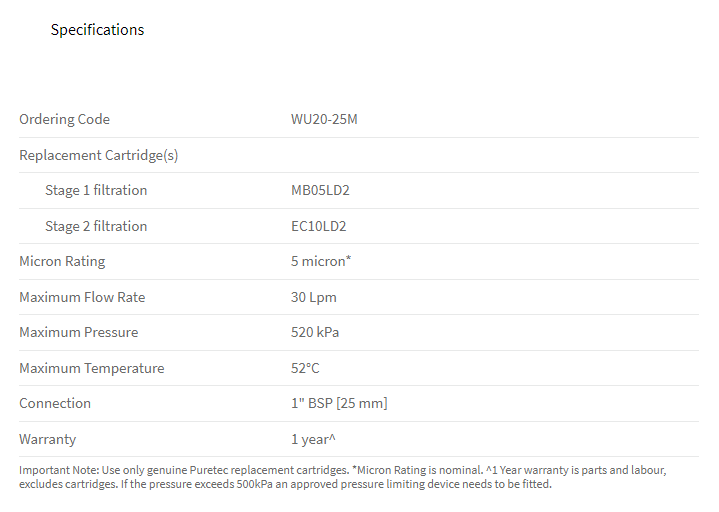
Task: Click the Stage 1 filtration label
Action: click(96, 190)
